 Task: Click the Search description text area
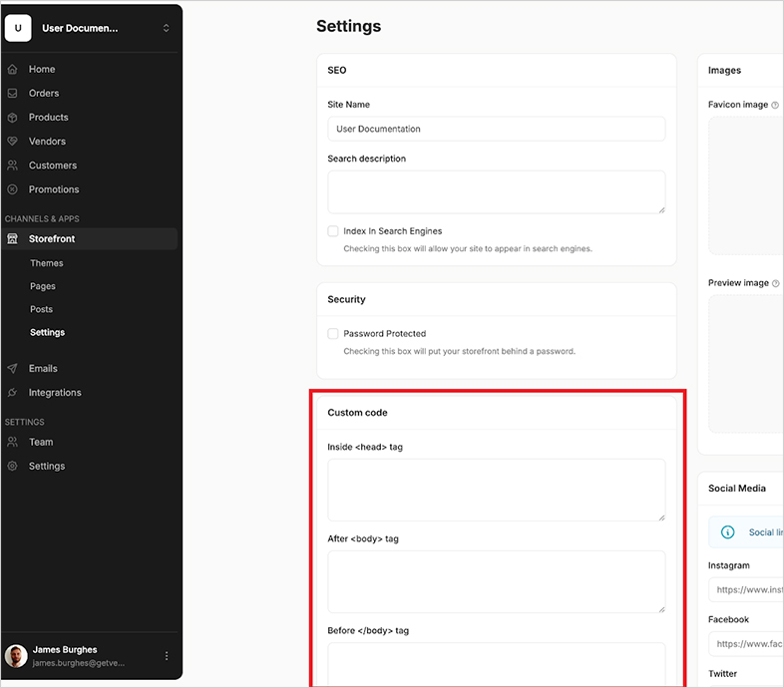coord(497,192)
